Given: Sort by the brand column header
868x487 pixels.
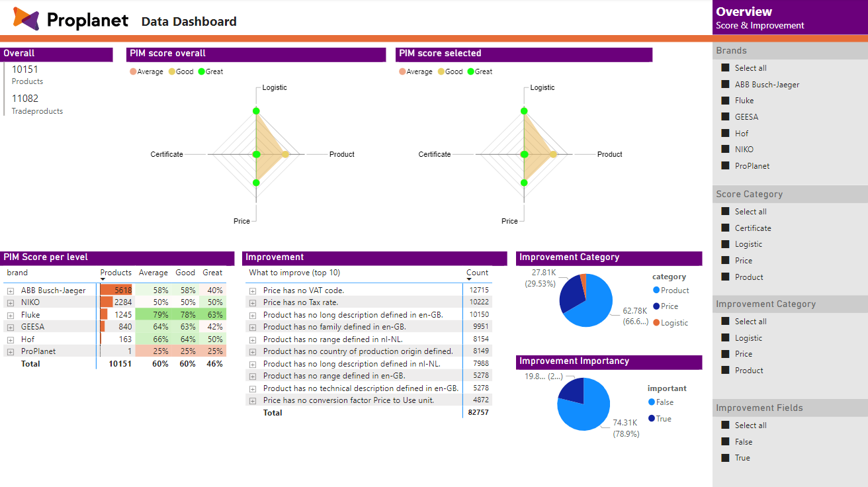Looking at the screenshot, I should tap(17, 273).
